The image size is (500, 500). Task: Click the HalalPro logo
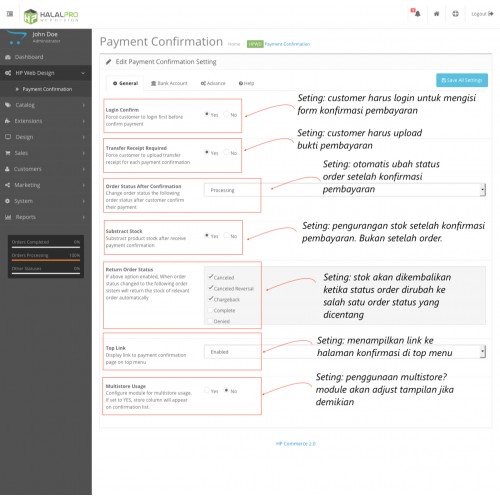(51, 16)
